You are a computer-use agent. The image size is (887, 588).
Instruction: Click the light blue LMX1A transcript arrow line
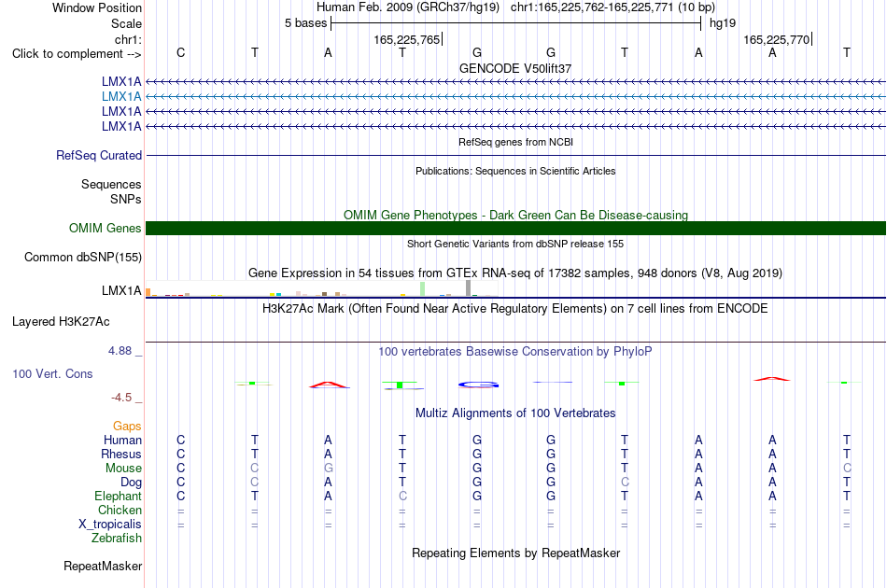515,97
